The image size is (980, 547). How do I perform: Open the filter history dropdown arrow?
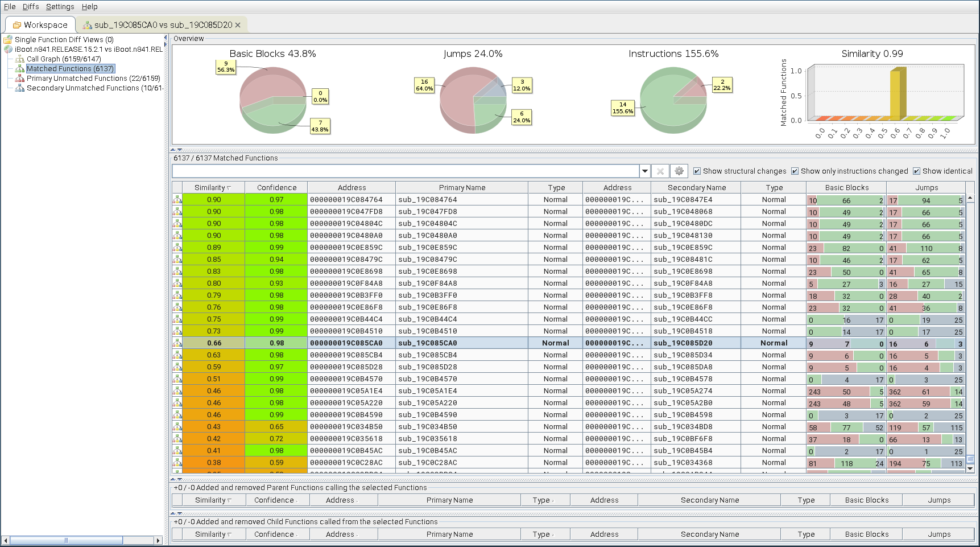pyautogui.click(x=644, y=171)
